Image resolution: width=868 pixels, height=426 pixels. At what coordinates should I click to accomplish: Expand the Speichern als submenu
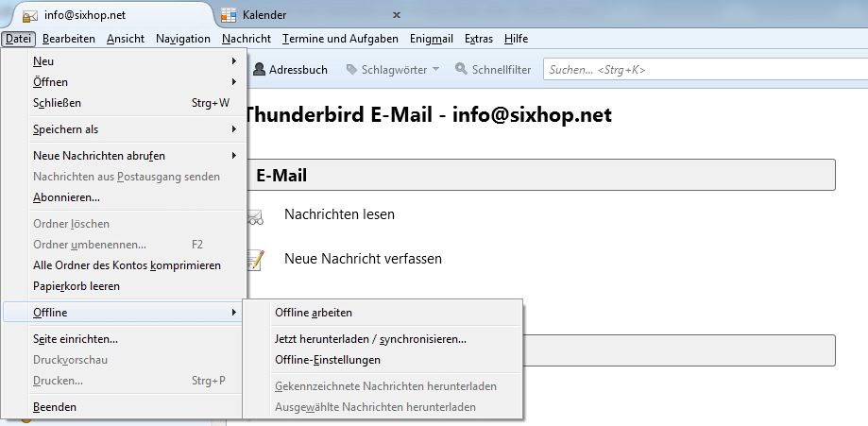click(124, 129)
